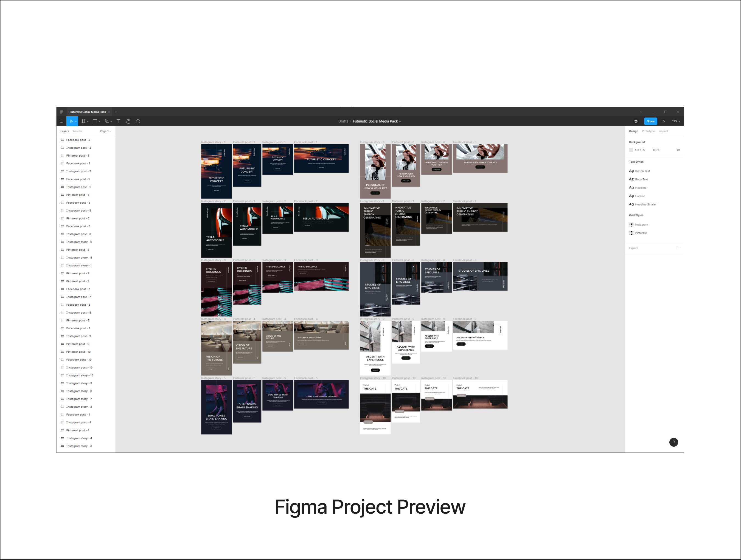
Task: Select the Pinterest post - 4 layer
Action: click(86, 430)
